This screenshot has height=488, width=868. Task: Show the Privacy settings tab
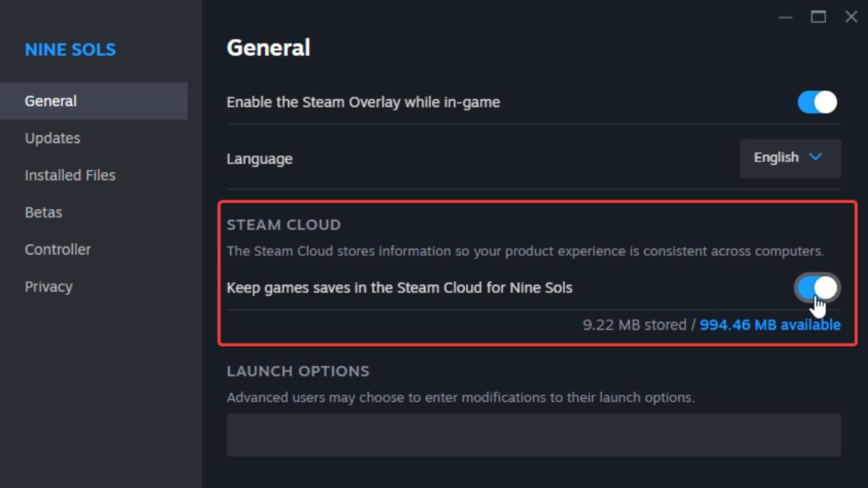[48, 286]
